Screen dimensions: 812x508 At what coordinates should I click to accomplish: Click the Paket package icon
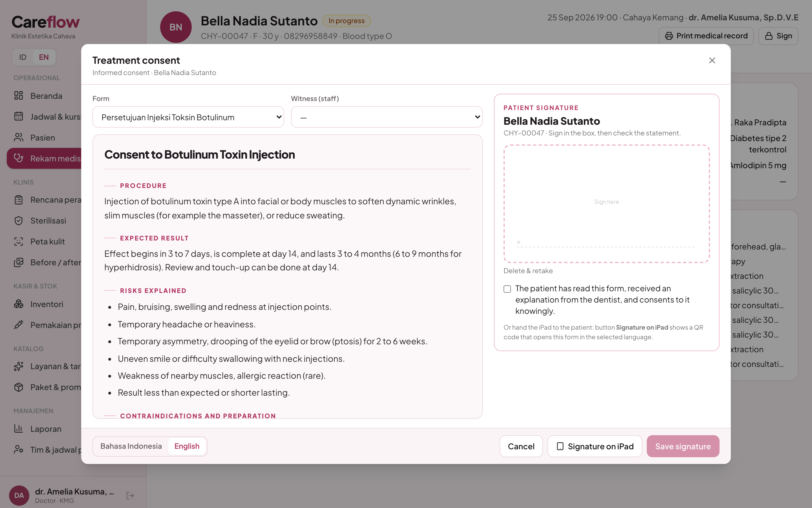(18, 387)
